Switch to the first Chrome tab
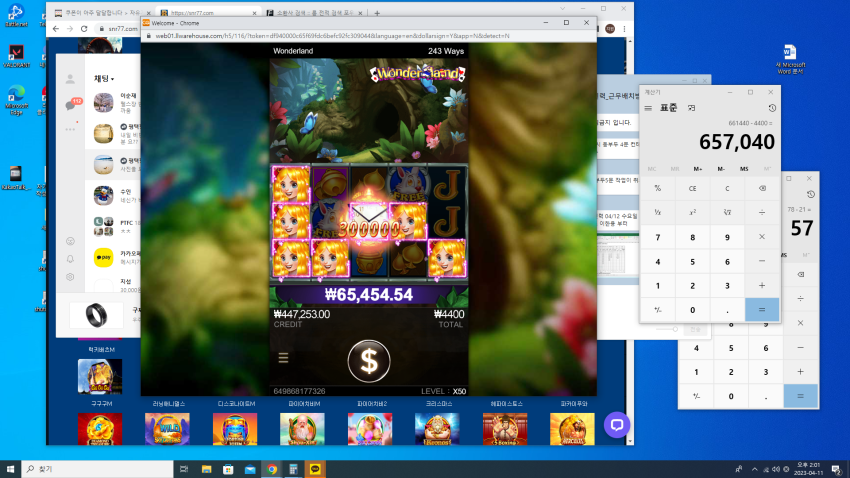Viewport: 850px width, 478px height. [x=102, y=12]
